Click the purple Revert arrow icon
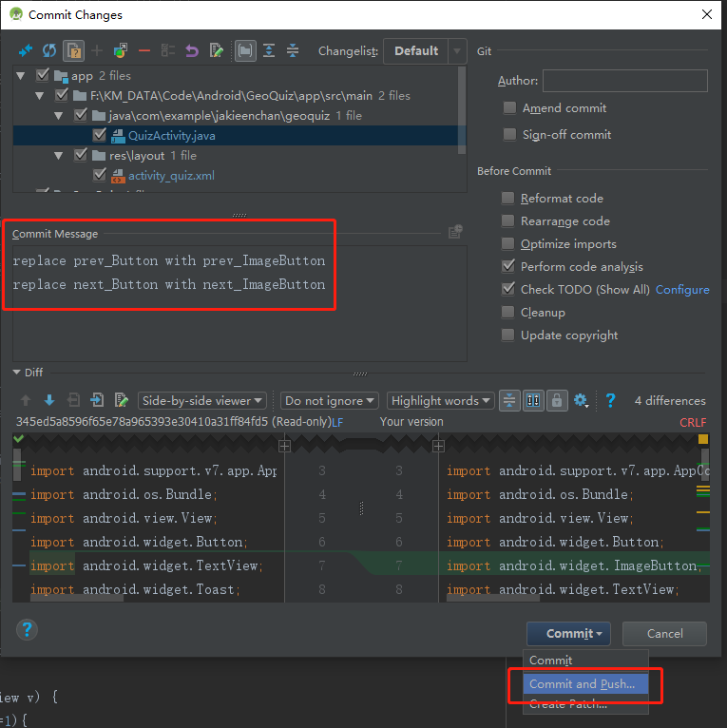The height and width of the screenshot is (728, 727). tap(192, 50)
